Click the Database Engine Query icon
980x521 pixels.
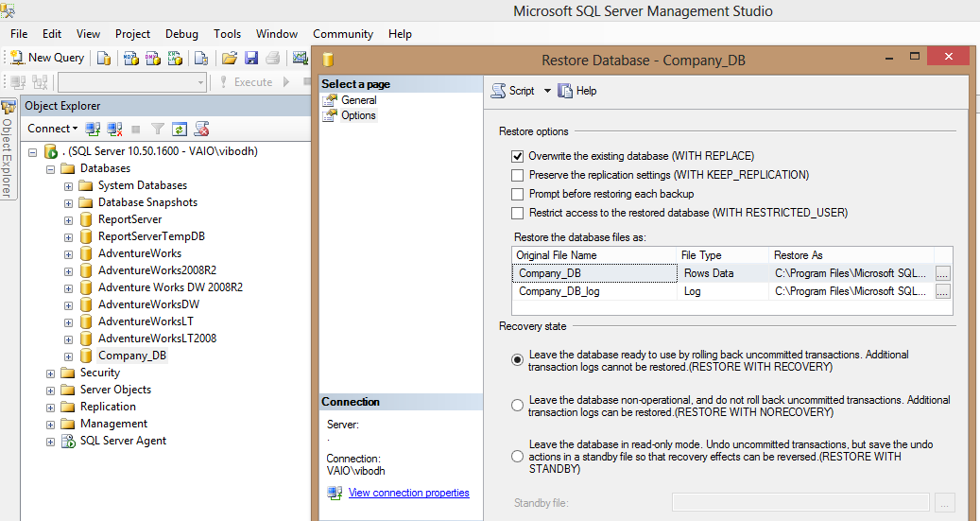point(104,58)
